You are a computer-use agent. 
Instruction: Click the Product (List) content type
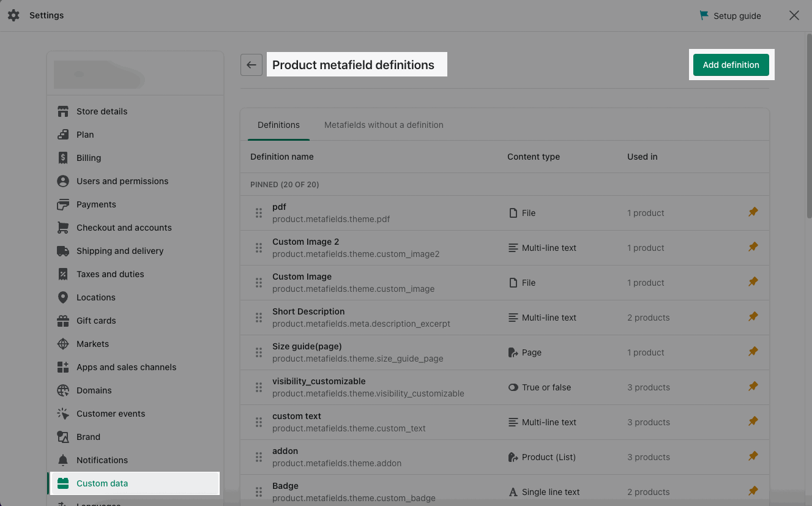(542, 457)
